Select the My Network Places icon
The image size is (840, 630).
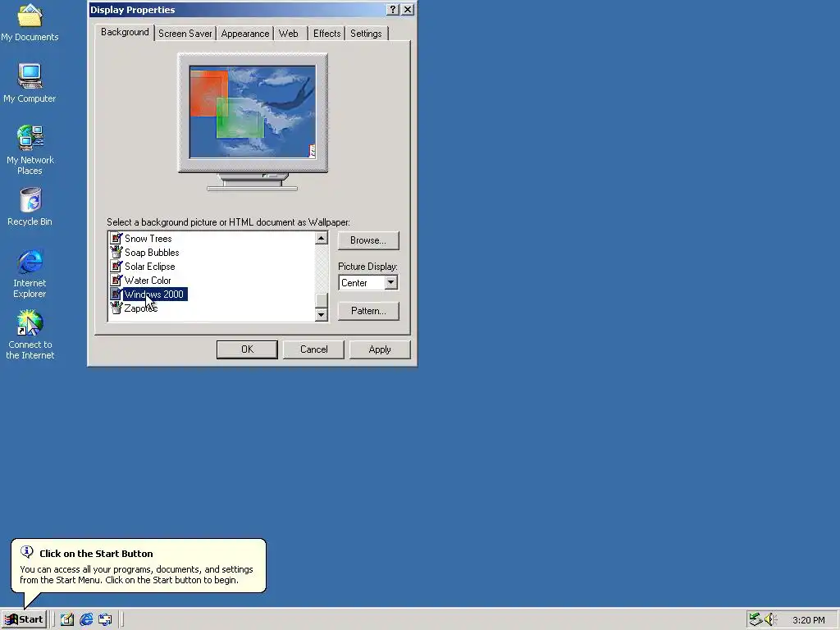point(30,150)
